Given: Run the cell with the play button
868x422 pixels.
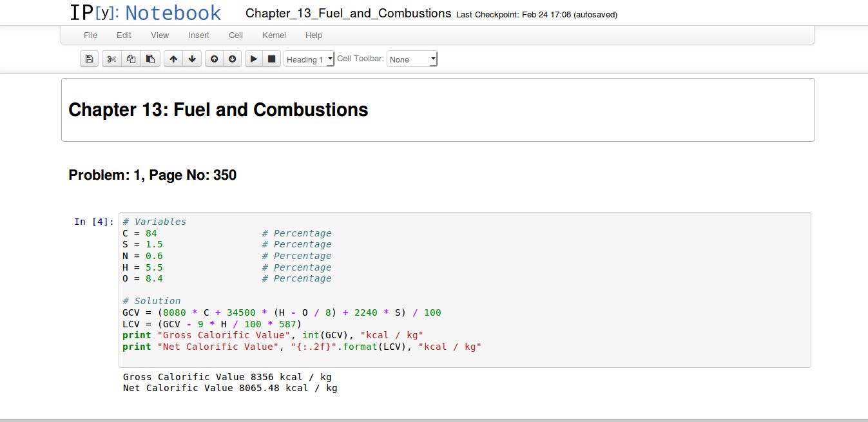Looking at the screenshot, I should click(254, 59).
